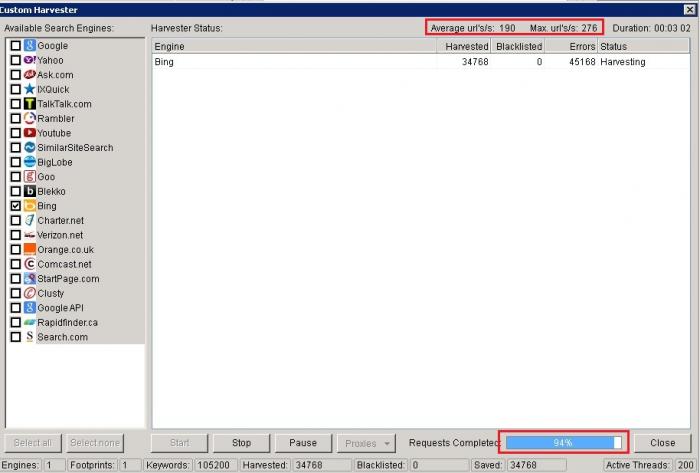
Task: Click the IXQuick star icon
Action: click(x=29, y=89)
